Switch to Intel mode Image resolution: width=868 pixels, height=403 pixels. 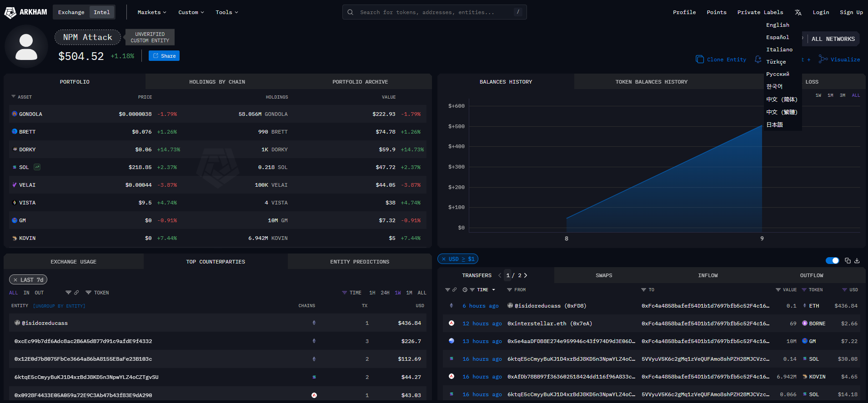tap(102, 12)
